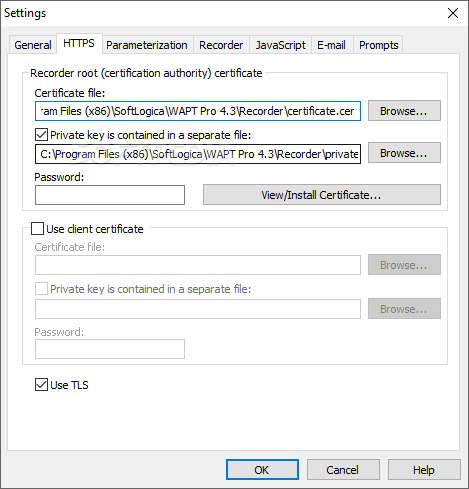
Task: Click the recorder certificate file path field
Action: [198, 111]
